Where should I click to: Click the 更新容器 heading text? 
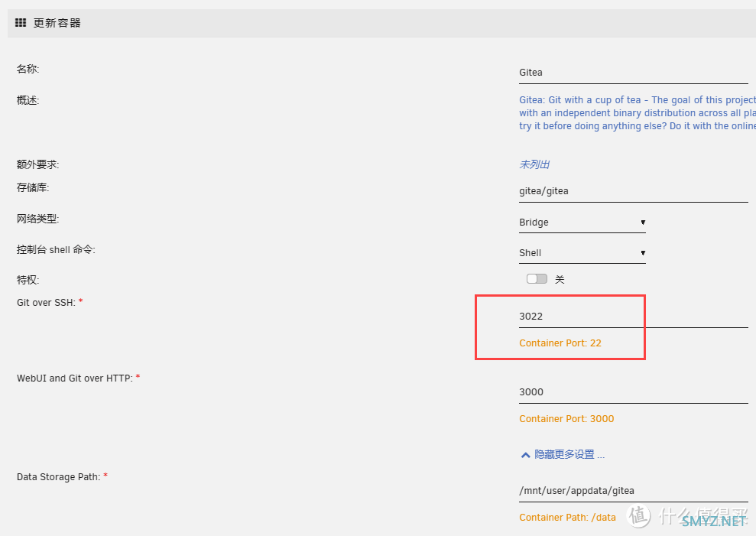click(57, 23)
